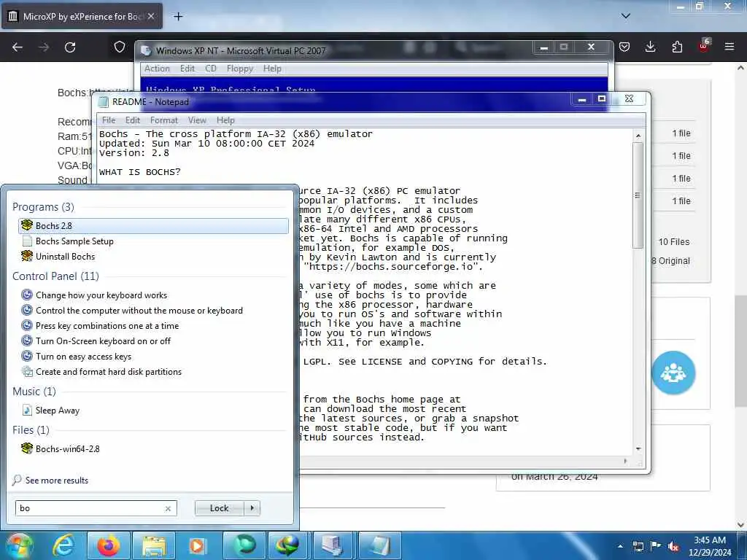Open a new Firefox tab
This screenshot has width=747, height=560.
click(x=178, y=17)
